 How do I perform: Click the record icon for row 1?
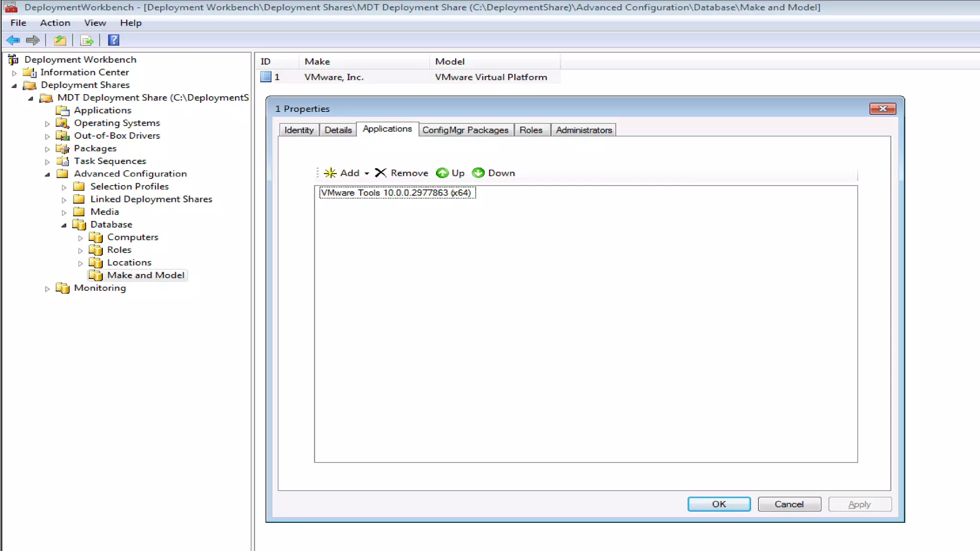[x=266, y=77]
